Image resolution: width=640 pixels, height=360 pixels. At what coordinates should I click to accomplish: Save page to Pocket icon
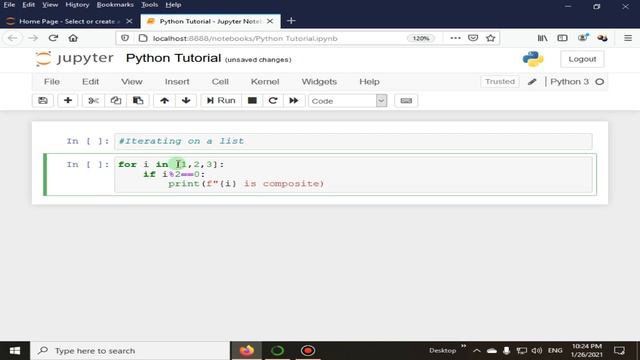point(473,38)
